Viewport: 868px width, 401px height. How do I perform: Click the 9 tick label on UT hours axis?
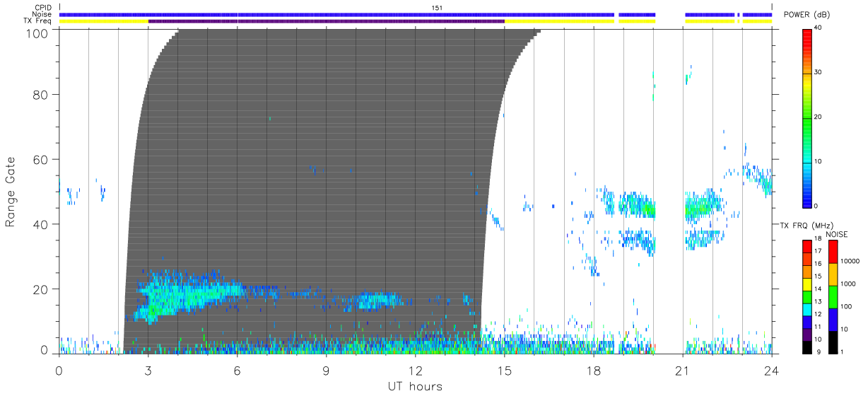tap(326, 369)
